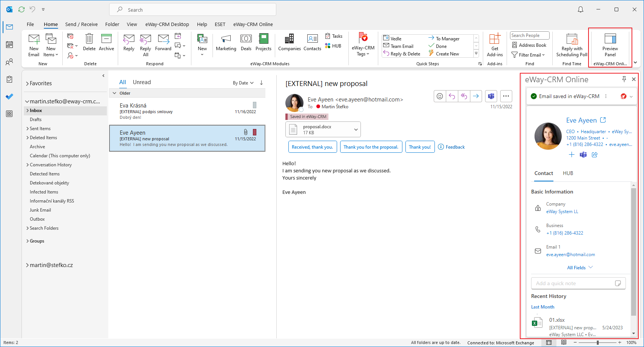Image resolution: width=644 pixels, height=347 pixels.
Task: Toggle the flag on Eva Krásná email
Action: tap(254, 105)
